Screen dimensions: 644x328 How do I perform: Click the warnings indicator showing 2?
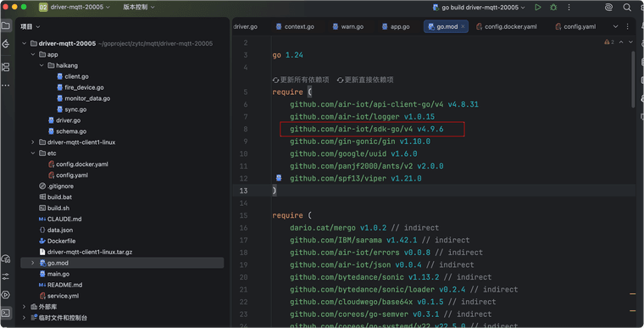pos(609,42)
